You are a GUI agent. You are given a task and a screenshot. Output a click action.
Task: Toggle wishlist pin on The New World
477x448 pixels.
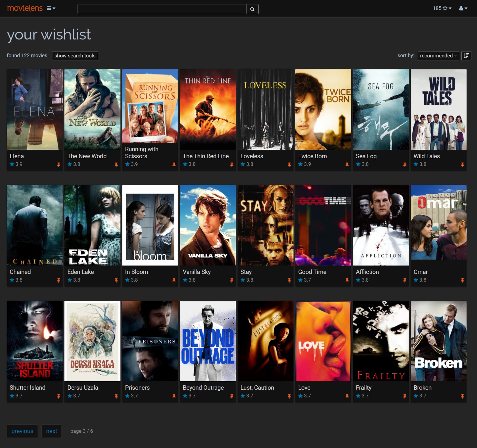(116, 164)
